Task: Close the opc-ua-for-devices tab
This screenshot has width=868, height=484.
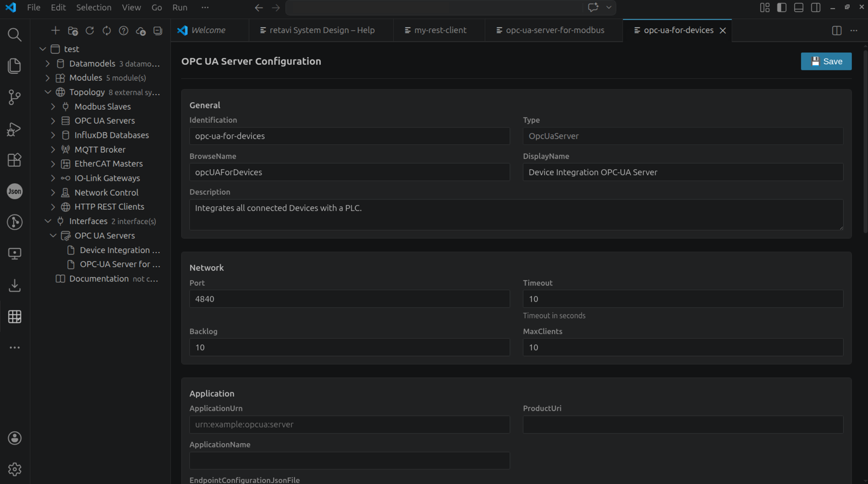Action: 723,30
